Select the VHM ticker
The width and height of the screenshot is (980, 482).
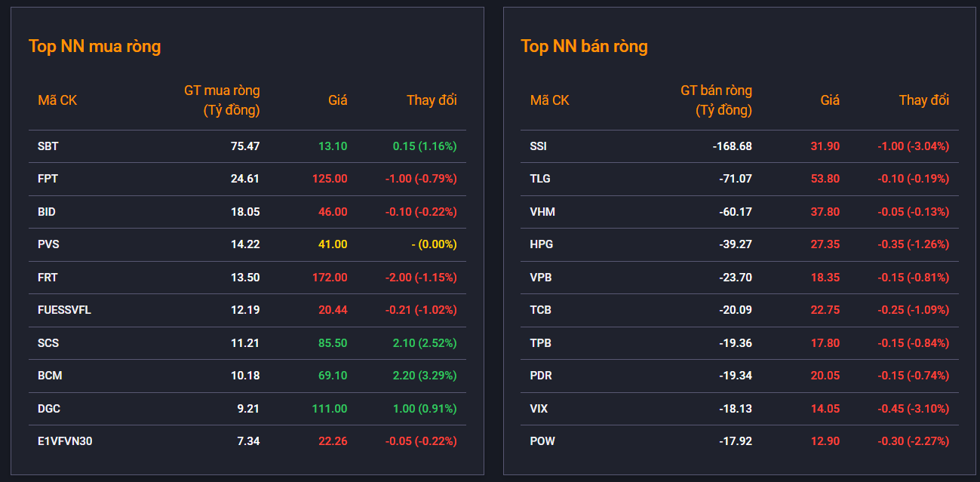[x=542, y=212]
